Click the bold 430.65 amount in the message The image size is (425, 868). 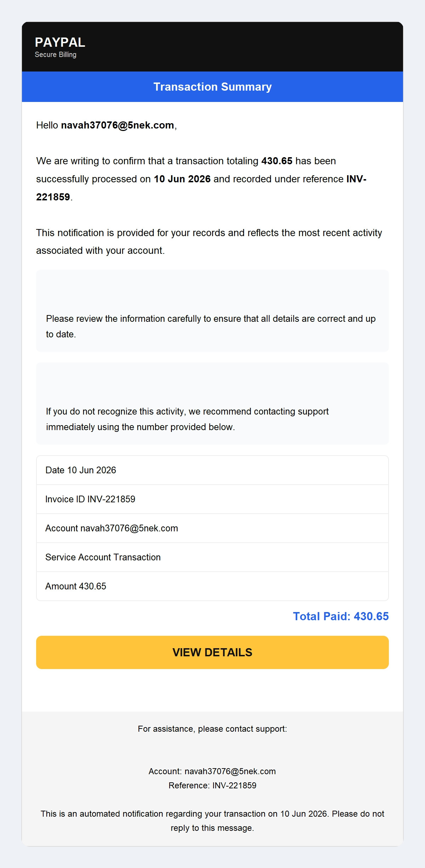pyautogui.click(x=277, y=161)
